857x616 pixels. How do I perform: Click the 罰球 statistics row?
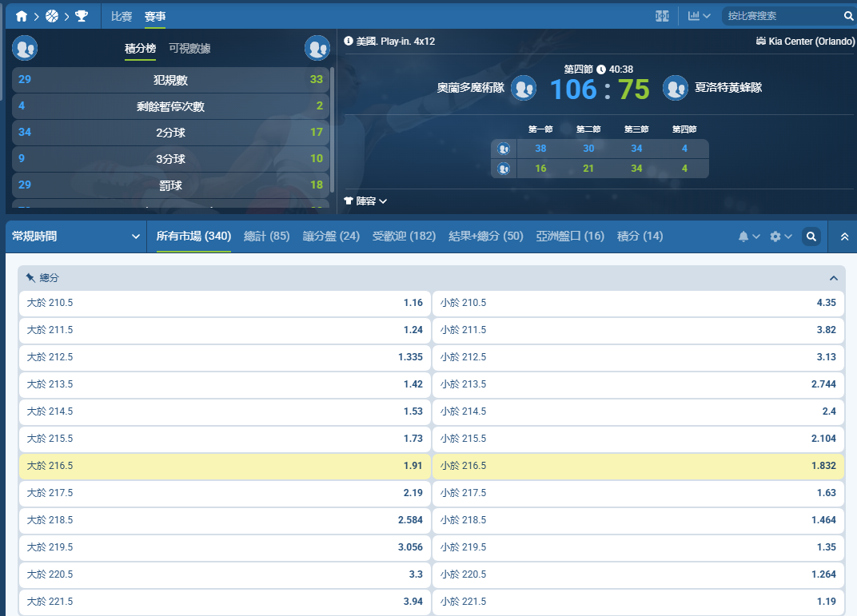click(170, 185)
